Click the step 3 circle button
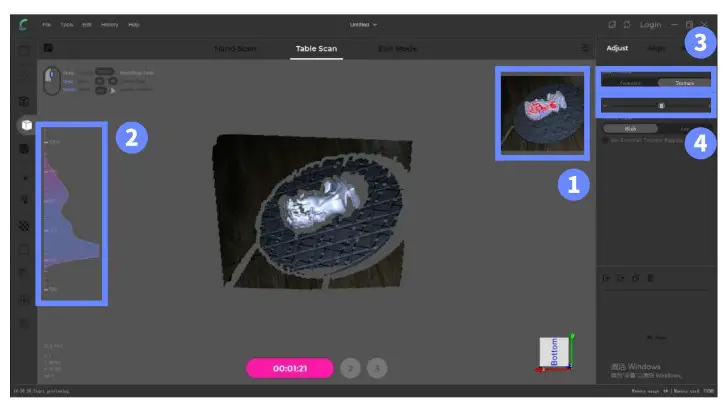The image size is (726, 415). coord(377,369)
